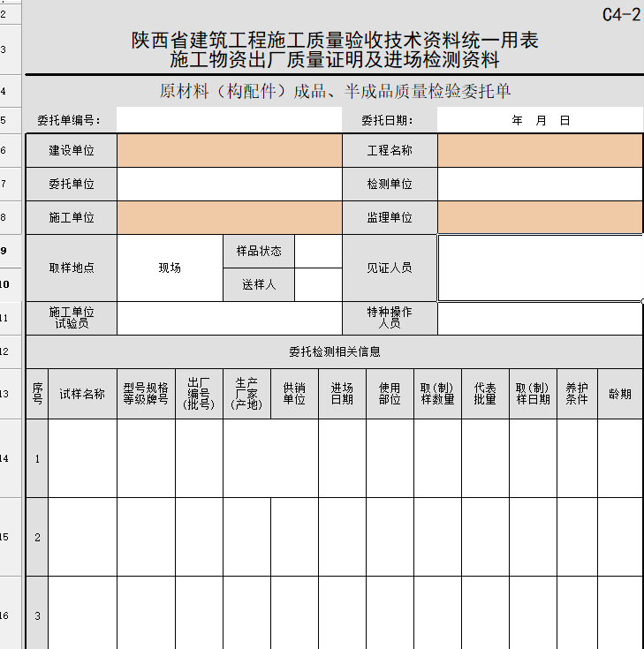The width and height of the screenshot is (644, 649).
Task: Click the 龄期 column header cell
Action: pyautogui.click(x=620, y=394)
